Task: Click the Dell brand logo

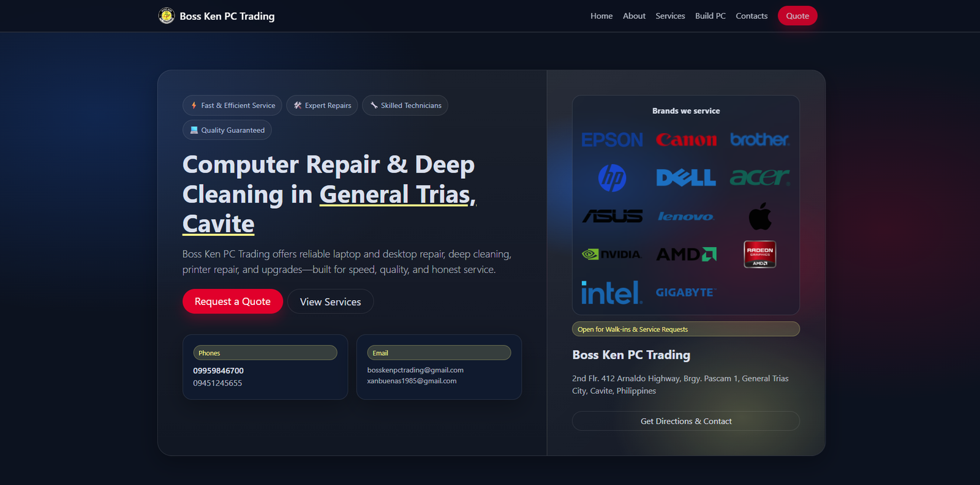Action: point(686,178)
